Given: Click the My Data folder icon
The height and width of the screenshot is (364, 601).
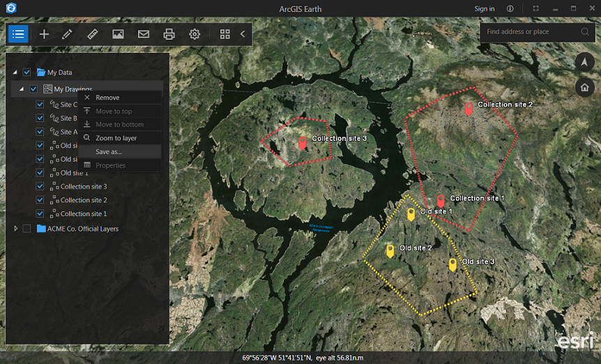Looking at the screenshot, I should [41, 72].
